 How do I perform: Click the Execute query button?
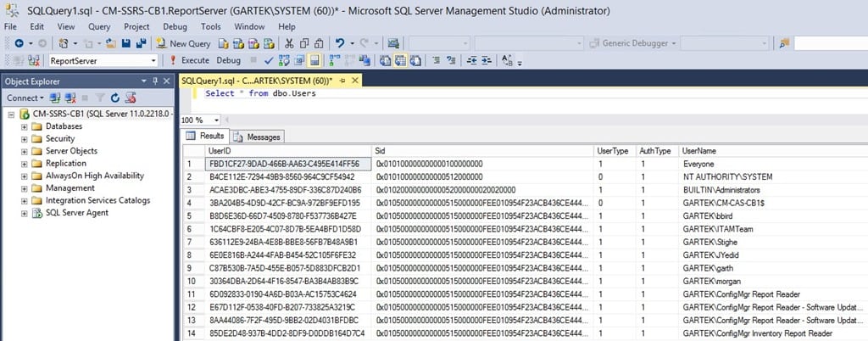click(189, 60)
